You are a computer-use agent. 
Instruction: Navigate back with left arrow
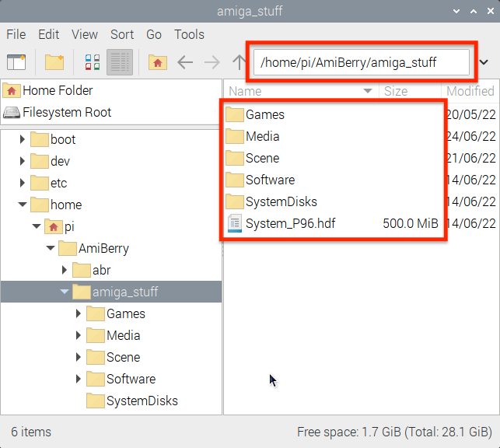pyautogui.click(x=185, y=62)
